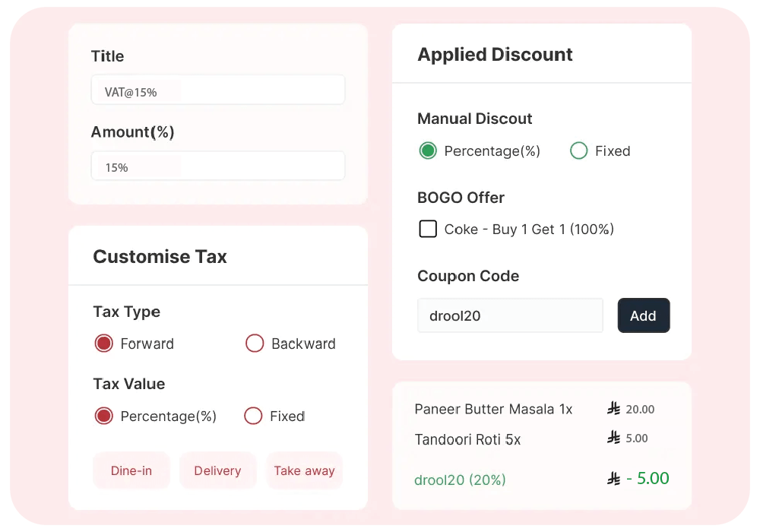Select the Forward tax type radio button

coord(103,344)
